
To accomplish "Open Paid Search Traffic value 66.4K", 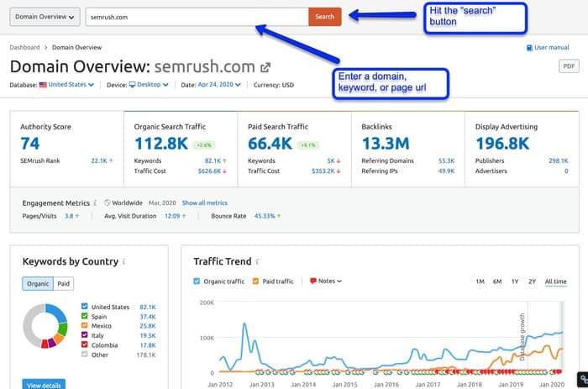I will coord(270,144).
